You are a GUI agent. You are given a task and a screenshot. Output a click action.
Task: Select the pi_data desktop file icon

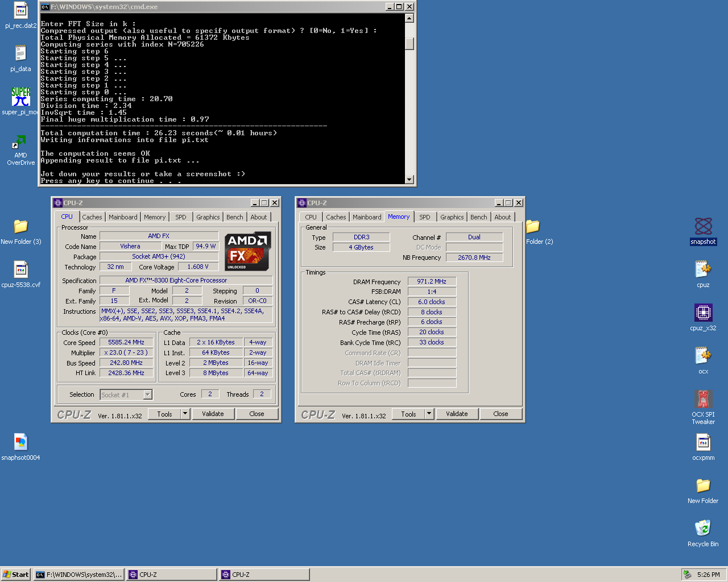[20, 53]
